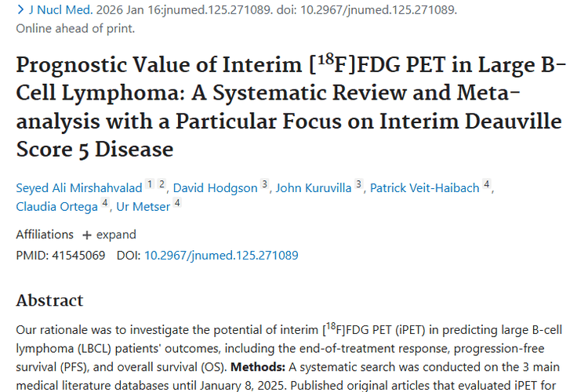Show affiliation 4 beside Ur Metser
Viewport: 588px width, 392px height.
pyautogui.click(x=177, y=204)
